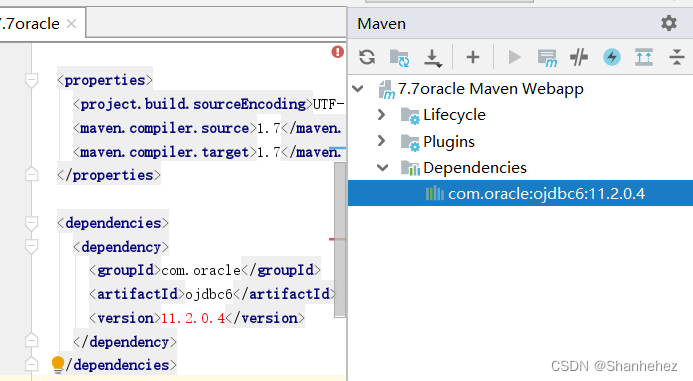This screenshot has width=693, height=381.
Task: Fold the dependencies opening tag
Action: 31,223
